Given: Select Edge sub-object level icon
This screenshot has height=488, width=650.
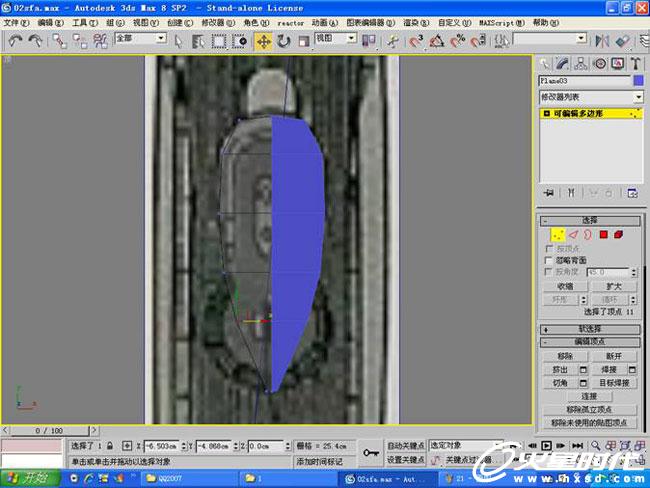Looking at the screenshot, I should [x=573, y=235].
